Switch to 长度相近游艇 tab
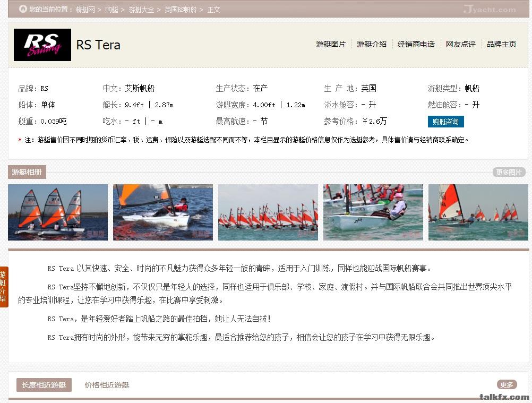 (44, 385)
